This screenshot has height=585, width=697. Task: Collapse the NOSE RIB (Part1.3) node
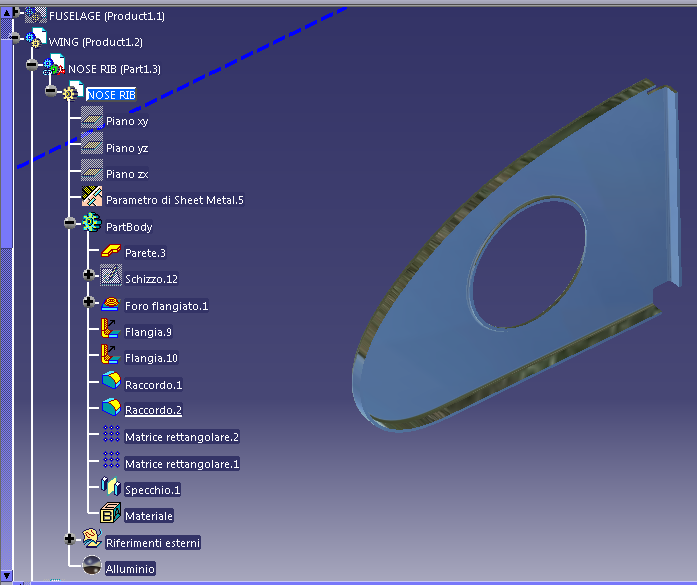32,65
